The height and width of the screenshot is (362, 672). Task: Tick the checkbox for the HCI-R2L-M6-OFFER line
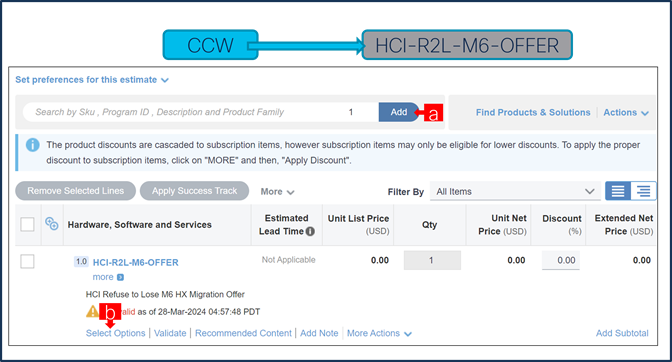coord(27,261)
